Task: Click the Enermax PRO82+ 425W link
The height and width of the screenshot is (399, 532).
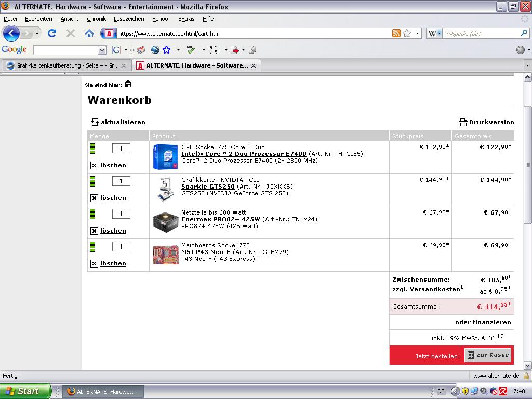Action: click(x=220, y=219)
